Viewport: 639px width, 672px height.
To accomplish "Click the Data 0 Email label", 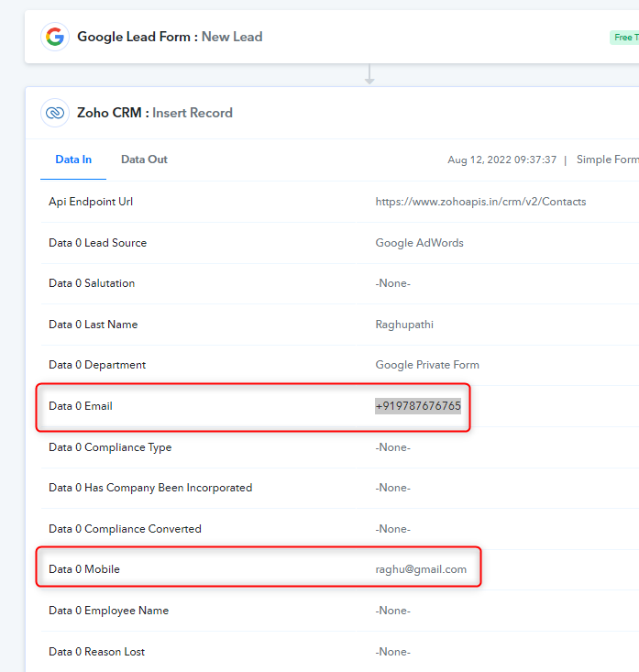I will pyautogui.click(x=81, y=406).
